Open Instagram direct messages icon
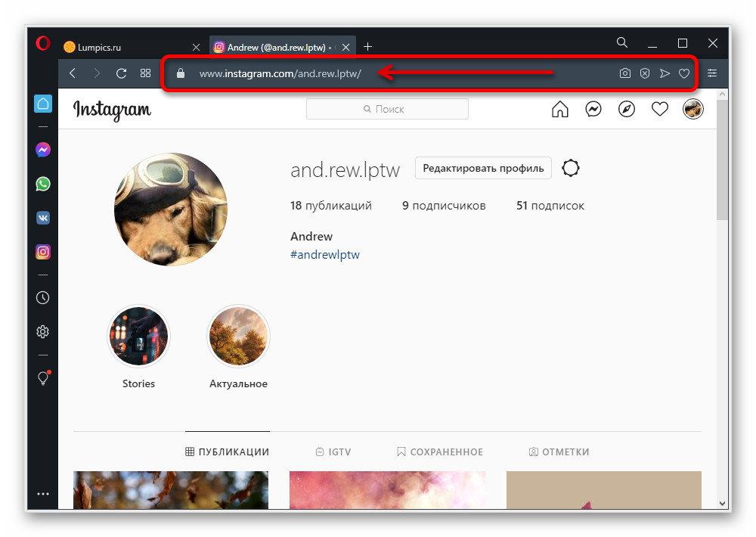This screenshot has height=537, width=756. [x=593, y=110]
